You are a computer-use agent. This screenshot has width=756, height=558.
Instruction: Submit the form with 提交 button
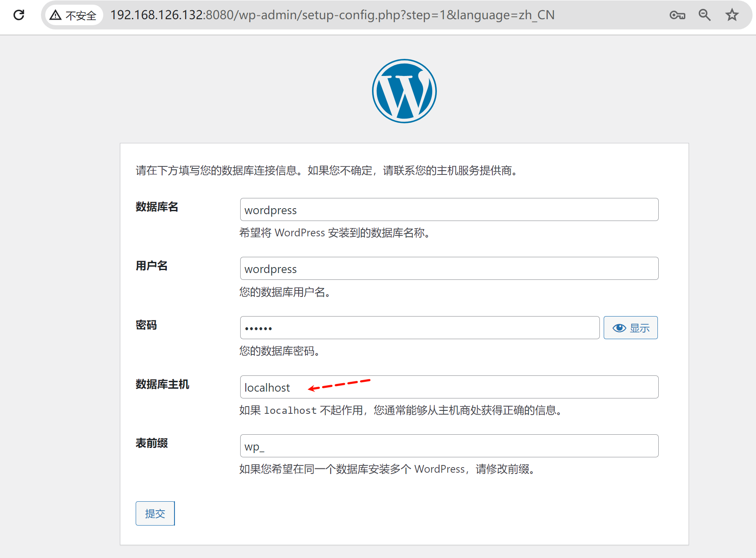tap(155, 513)
